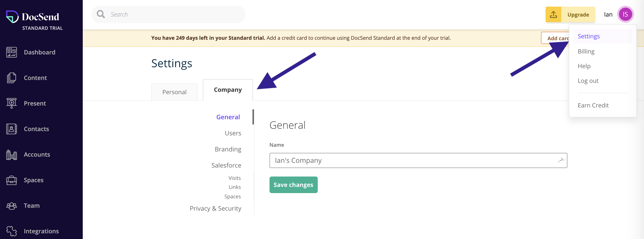Open the Spaces briefcase icon

point(12,180)
